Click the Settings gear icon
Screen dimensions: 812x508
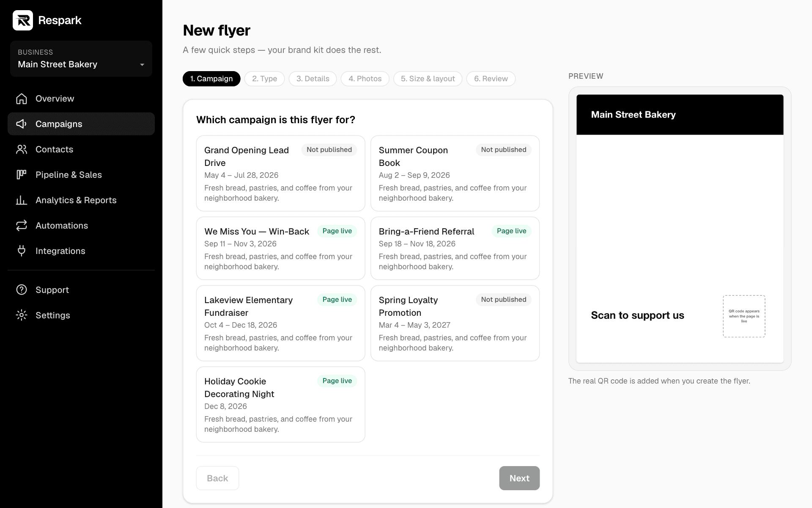[x=22, y=315]
